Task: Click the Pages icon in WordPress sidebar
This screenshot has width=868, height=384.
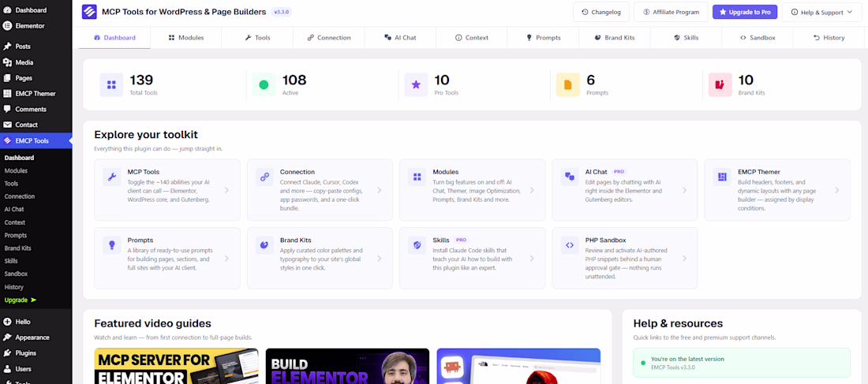Action: point(7,78)
